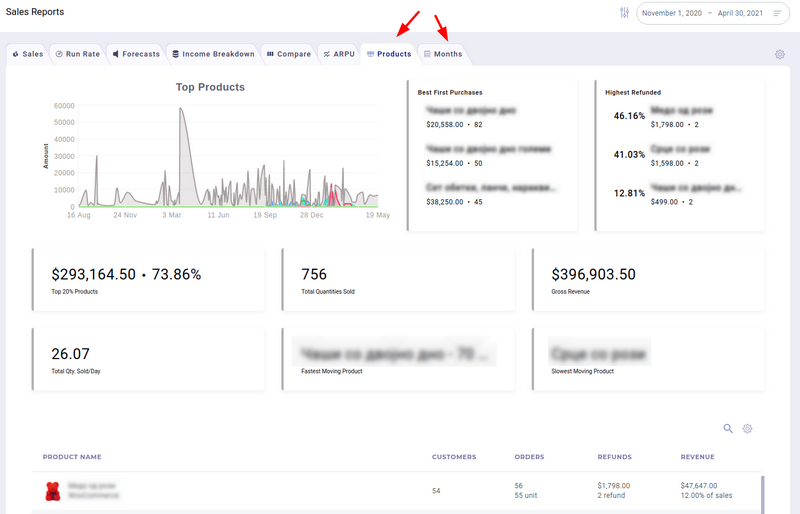800x514 pixels.
Task: Click the $38,250.00 first purchase entry
Action: [454, 202]
